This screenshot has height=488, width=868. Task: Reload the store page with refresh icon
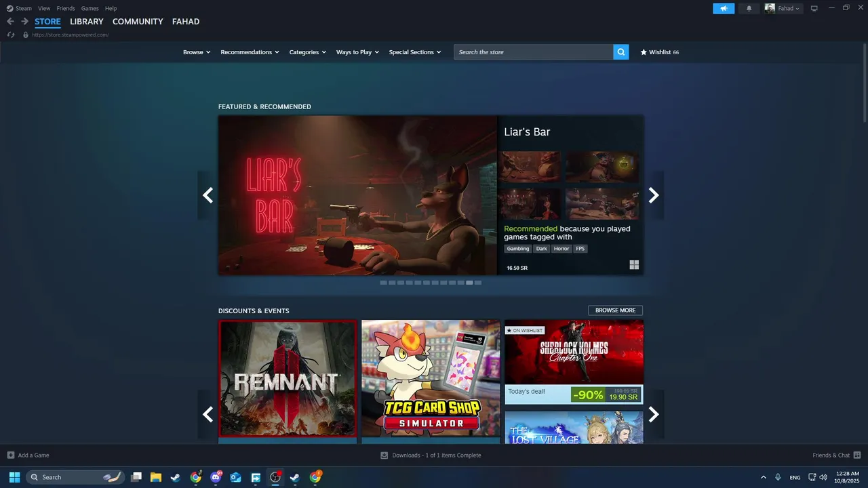[x=10, y=35]
